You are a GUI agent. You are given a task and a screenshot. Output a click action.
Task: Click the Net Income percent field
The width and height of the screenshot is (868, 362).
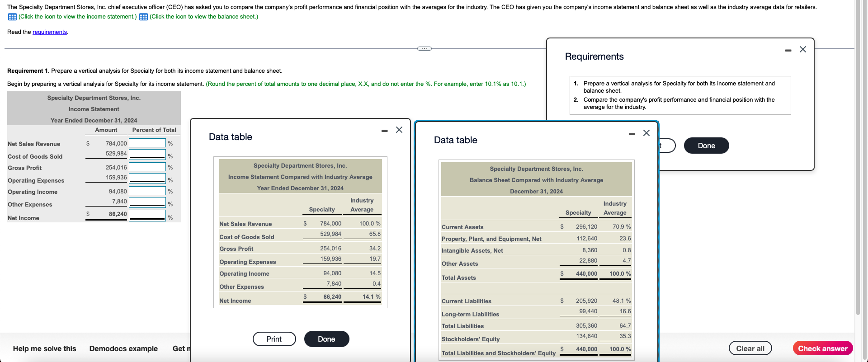coord(147,215)
